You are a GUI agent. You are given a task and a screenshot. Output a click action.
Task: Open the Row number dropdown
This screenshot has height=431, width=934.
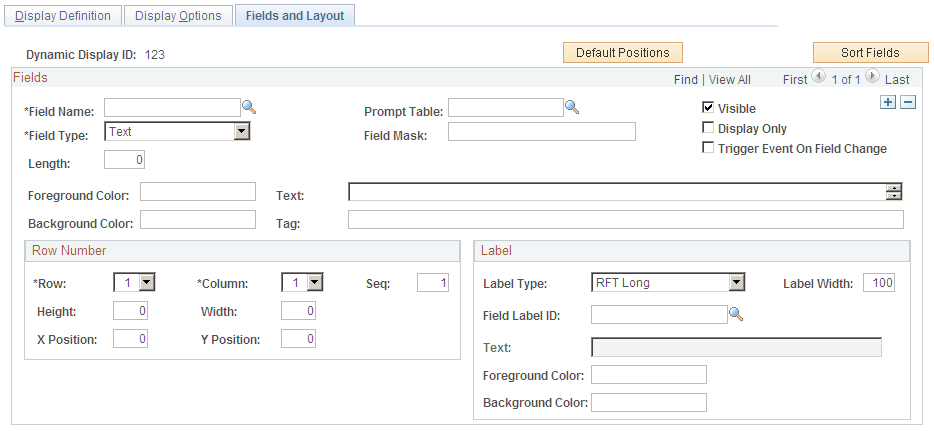[x=146, y=283]
